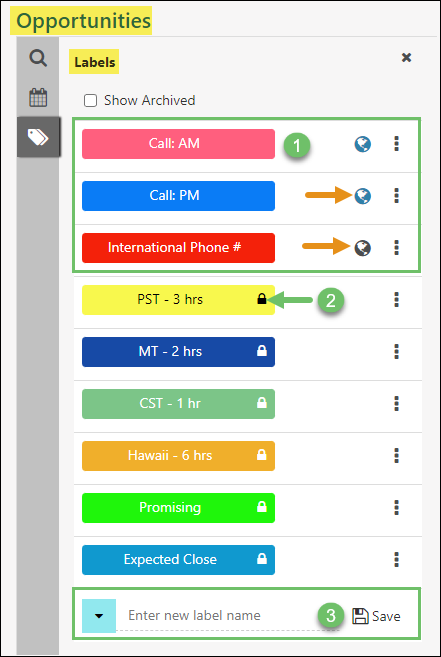Select the labels tag icon in sidebar
Viewport: 441px width, 657px height.
[x=38, y=137]
